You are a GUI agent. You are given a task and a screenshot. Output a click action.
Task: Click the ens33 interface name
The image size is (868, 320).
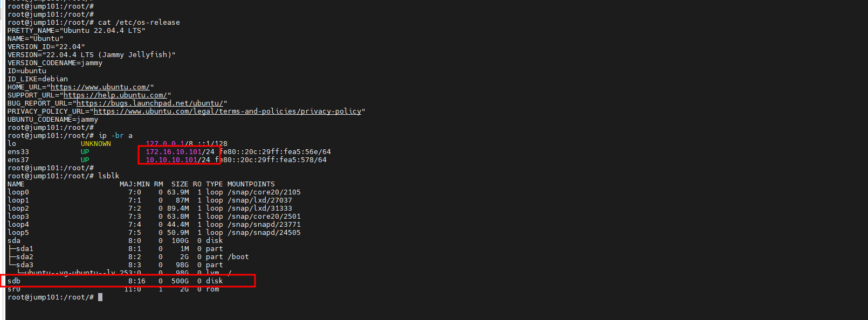point(18,152)
